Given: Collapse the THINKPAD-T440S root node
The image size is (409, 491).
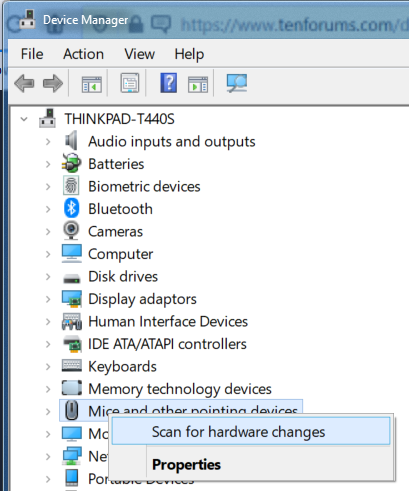Looking at the screenshot, I should tap(24, 119).
